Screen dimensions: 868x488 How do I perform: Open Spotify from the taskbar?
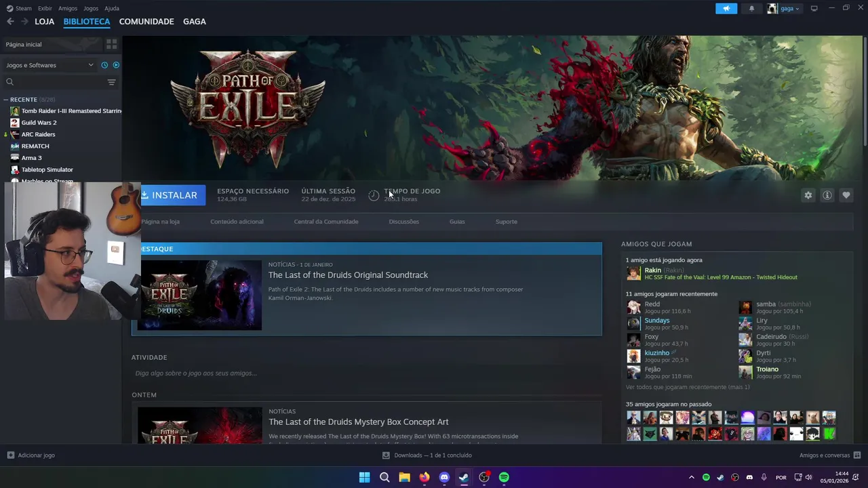[504, 477]
